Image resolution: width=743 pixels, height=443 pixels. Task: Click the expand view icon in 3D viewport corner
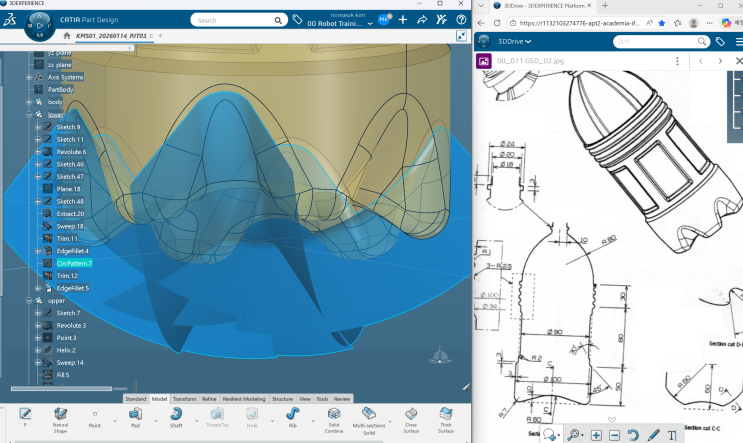(461, 36)
